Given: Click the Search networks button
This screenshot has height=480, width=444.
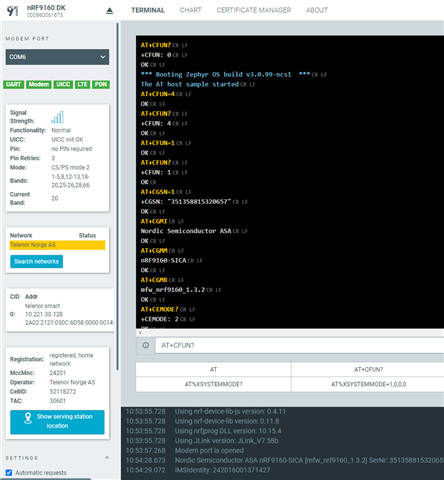Looking at the screenshot, I should [x=37, y=261].
